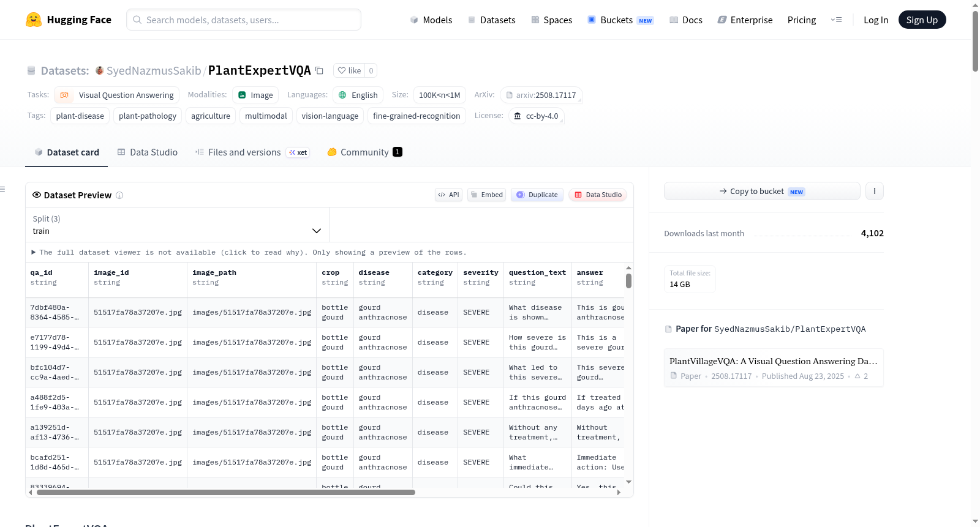This screenshot has height=527, width=980.
Task: Click the vision-language tag
Action: pos(330,116)
